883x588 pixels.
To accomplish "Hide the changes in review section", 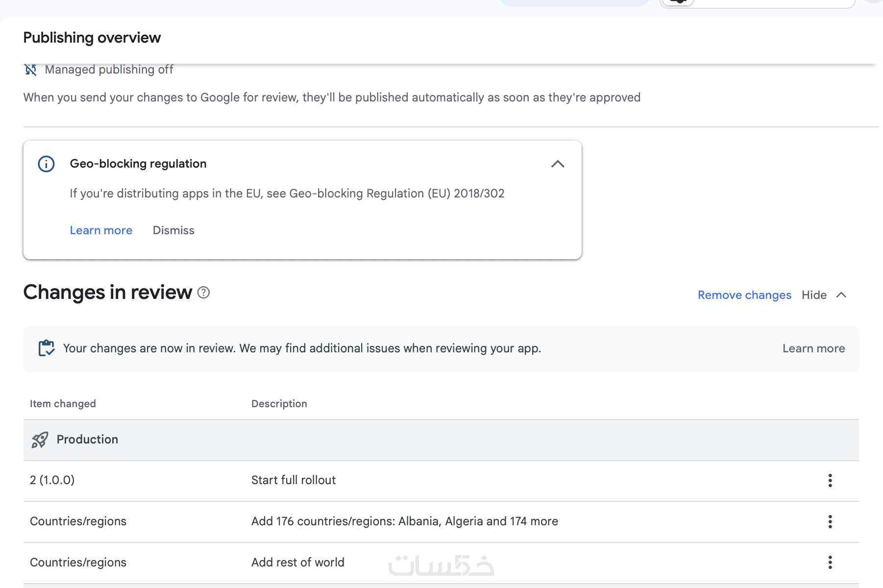I will coord(814,295).
